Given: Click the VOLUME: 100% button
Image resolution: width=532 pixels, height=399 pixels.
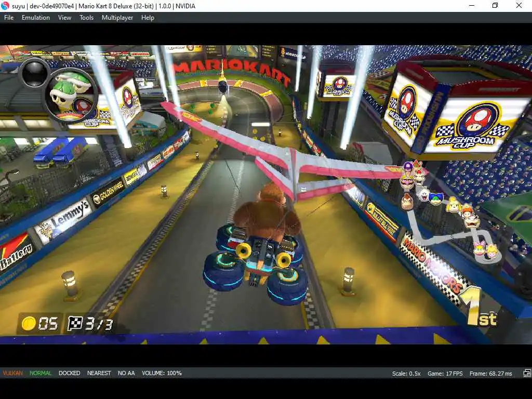Looking at the screenshot, I should point(162,373).
